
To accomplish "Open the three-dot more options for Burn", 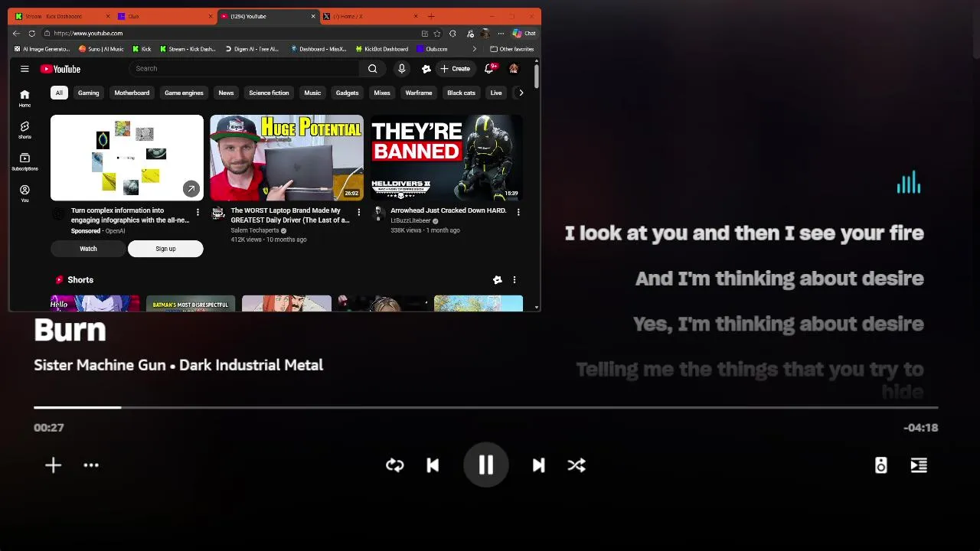I will click(x=91, y=465).
